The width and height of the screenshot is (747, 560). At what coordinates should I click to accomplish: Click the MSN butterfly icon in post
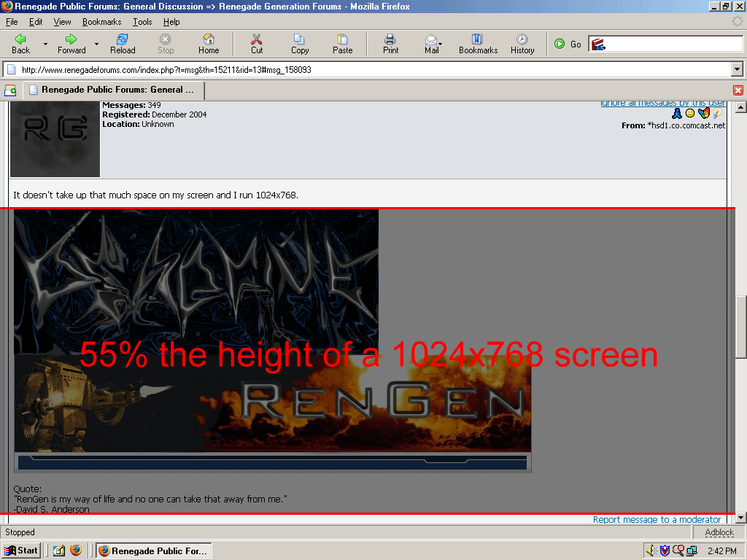coord(703,114)
